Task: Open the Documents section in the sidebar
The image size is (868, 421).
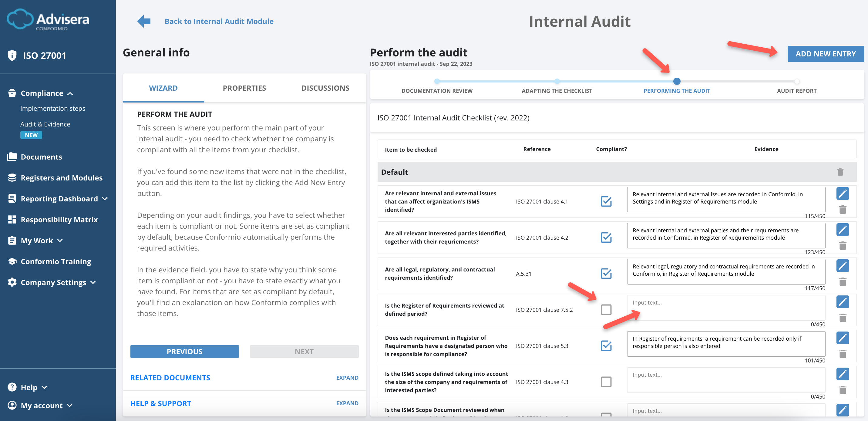Action: [41, 157]
